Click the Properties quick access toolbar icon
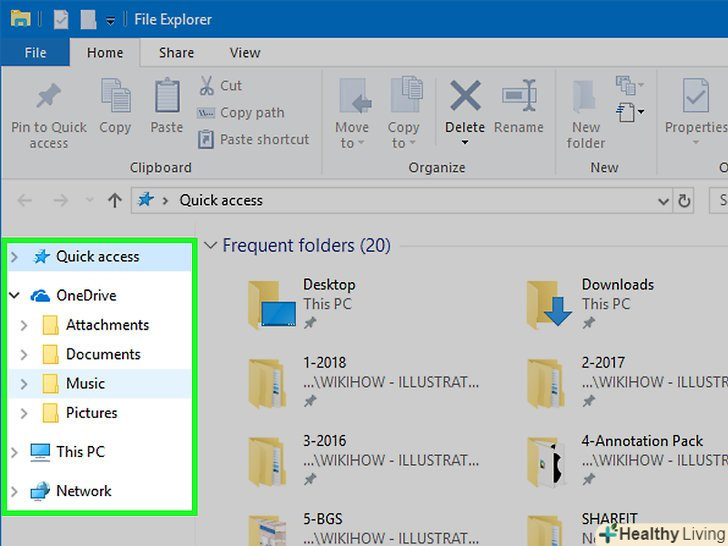728x546 pixels. [61, 20]
